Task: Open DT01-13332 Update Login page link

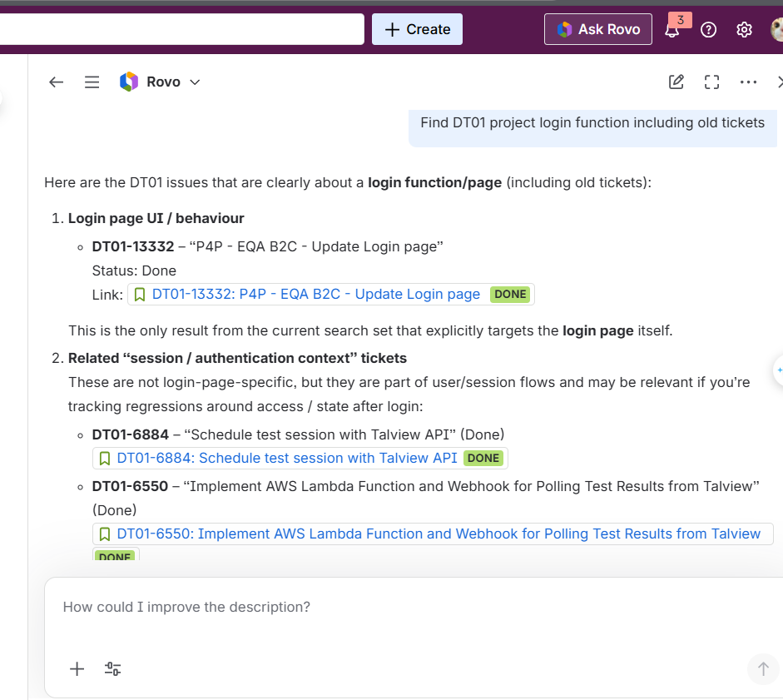Action: 315,294
